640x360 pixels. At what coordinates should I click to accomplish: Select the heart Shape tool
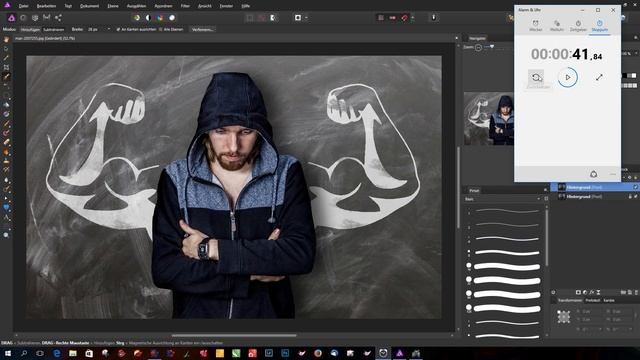point(6,208)
